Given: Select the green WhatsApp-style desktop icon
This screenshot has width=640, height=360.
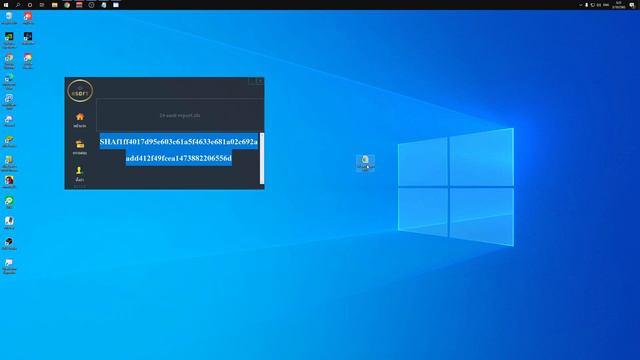Looking at the screenshot, I should [x=9, y=202].
